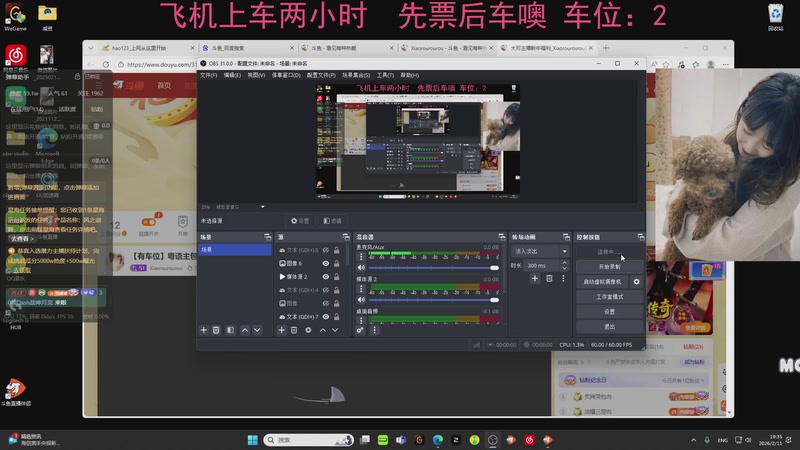Delete selected scene using trash icon
The width and height of the screenshot is (800, 450).
pos(216,330)
